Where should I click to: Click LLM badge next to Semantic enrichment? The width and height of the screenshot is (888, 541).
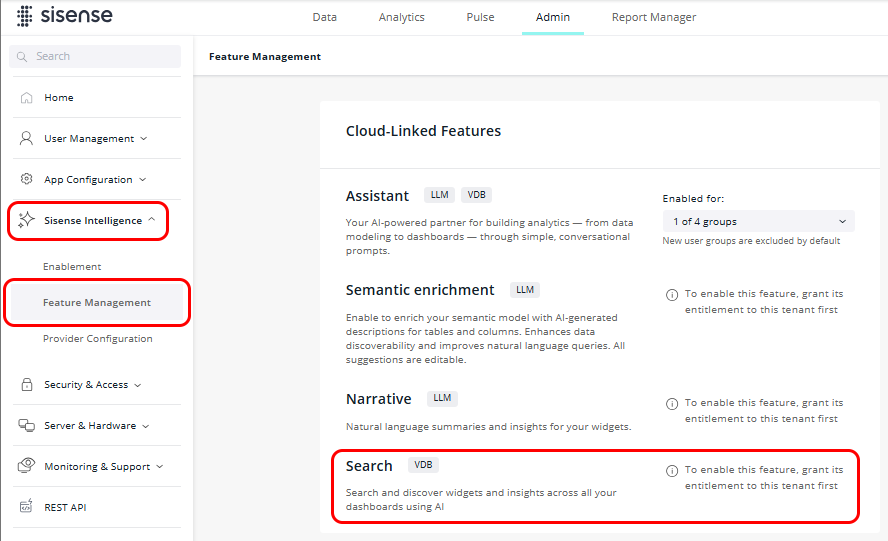coord(525,290)
